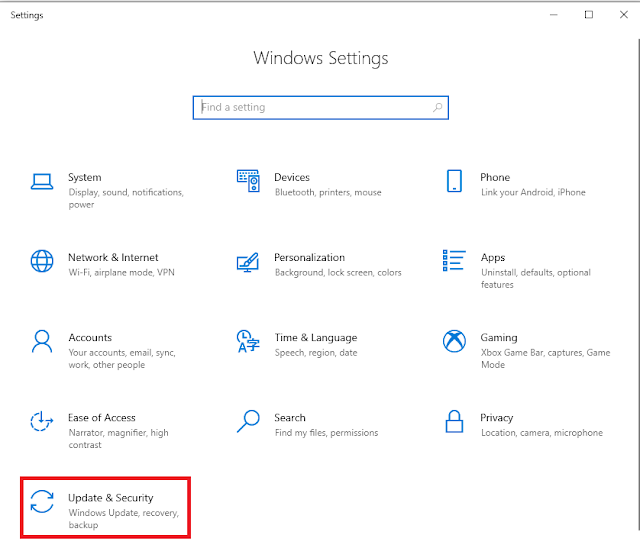
Task: Click 'Bluetooth, printers, mouse' description
Action: coord(328,192)
